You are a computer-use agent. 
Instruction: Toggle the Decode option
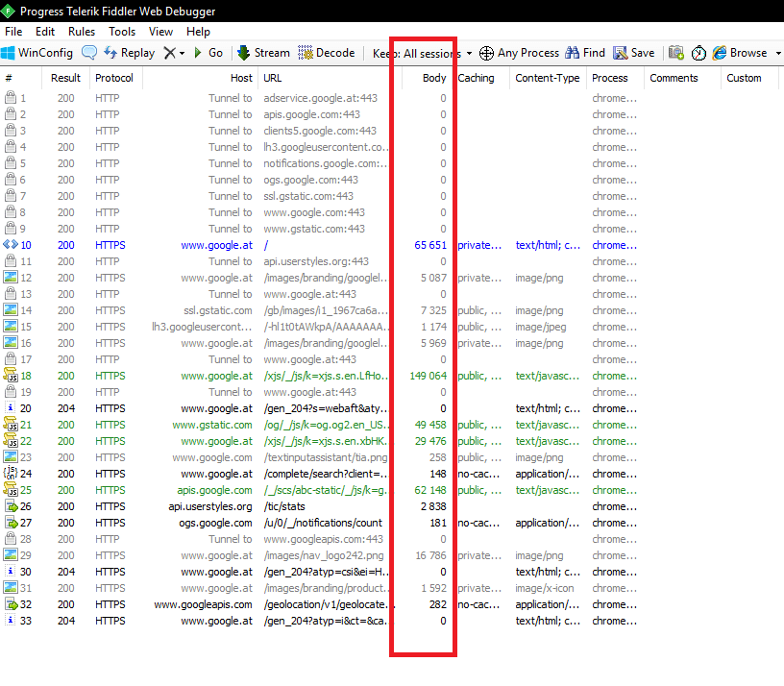click(x=327, y=53)
